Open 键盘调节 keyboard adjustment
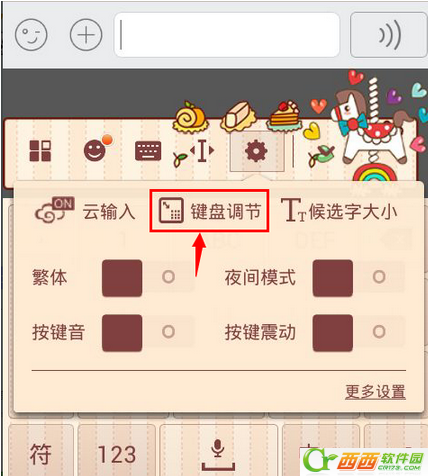Viewport: 428px width, 476px height. [x=209, y=211]
